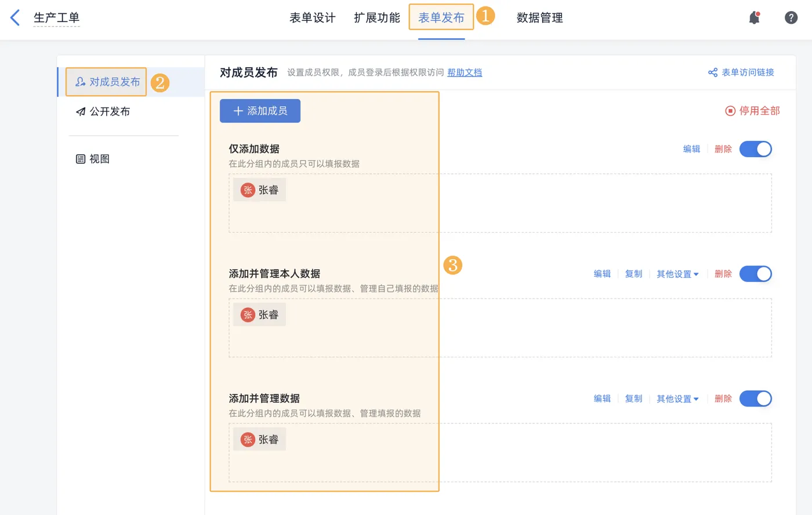
Task: Switch to the 表单设计 tab
Action: point(313,18)
